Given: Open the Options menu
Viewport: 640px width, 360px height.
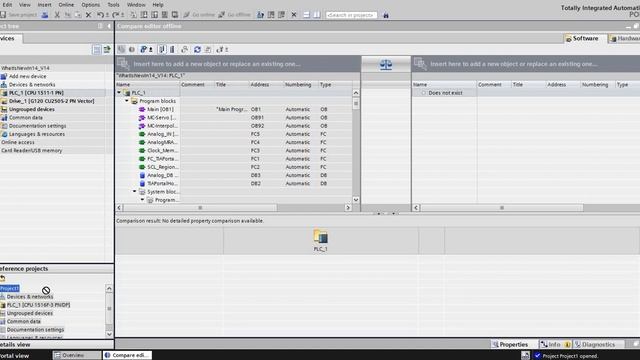Looking at the screenshot, I should pos(90,4).
